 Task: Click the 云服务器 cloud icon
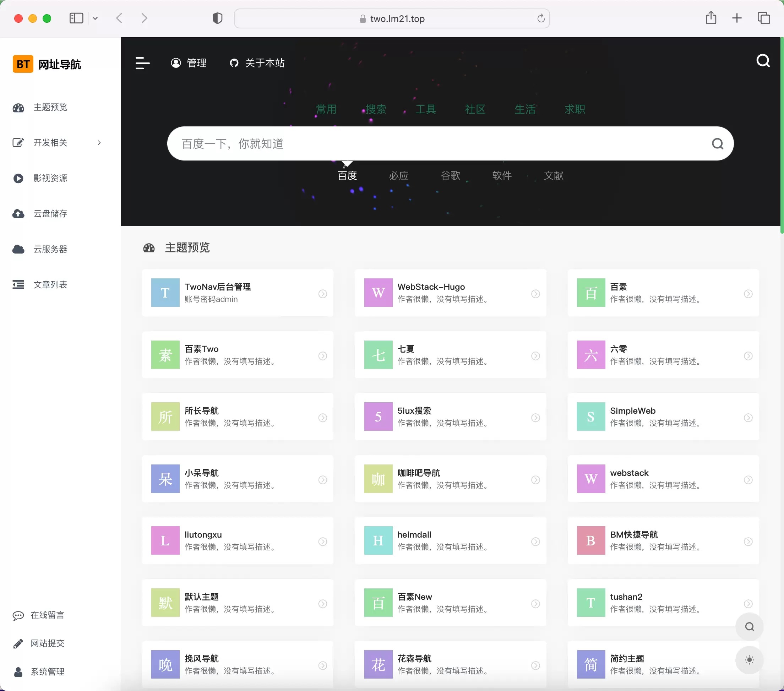coord(18,249)
